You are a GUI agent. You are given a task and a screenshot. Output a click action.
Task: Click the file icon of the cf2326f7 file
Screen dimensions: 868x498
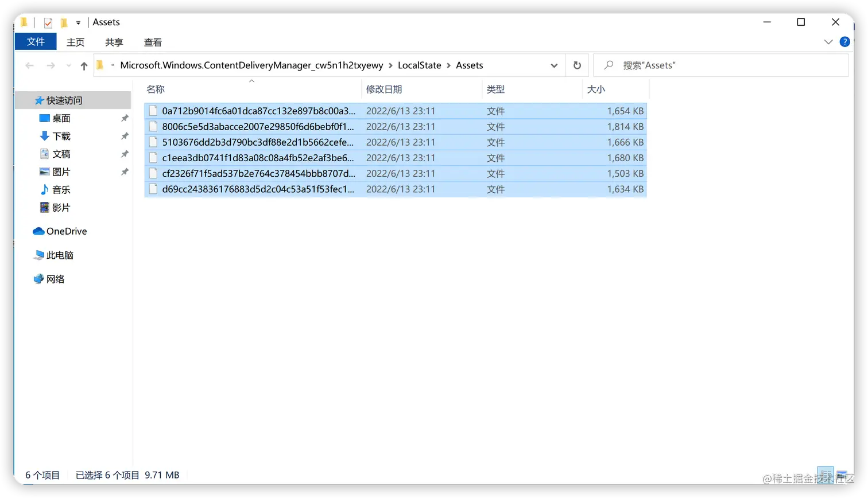coord(153,173)
